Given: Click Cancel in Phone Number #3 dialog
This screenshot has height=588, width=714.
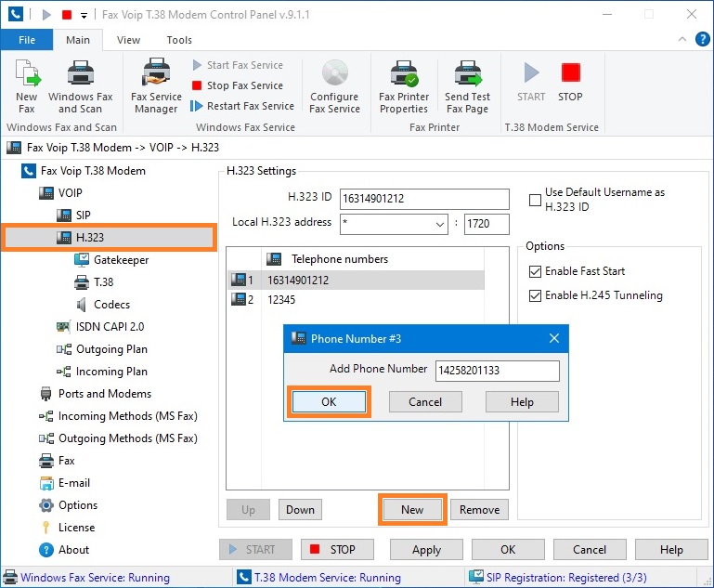Looking at the screenshot, I should [x=425, y=402].
